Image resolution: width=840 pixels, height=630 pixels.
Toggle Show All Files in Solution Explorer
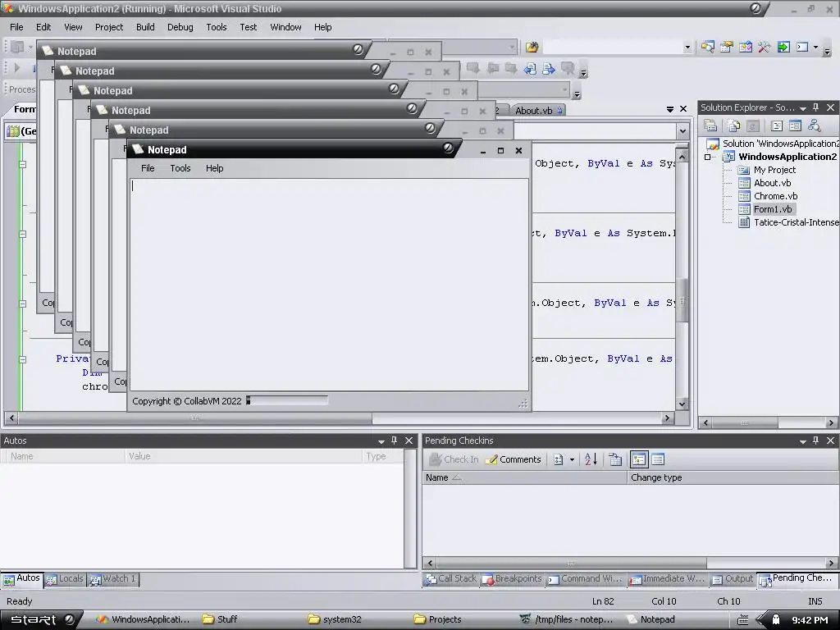coord(734,126)
